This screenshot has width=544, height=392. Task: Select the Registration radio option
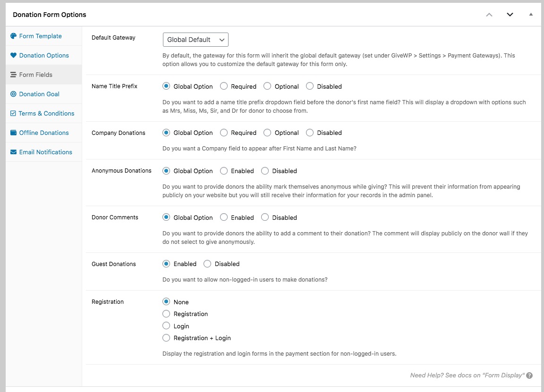(x=166, y=314)
